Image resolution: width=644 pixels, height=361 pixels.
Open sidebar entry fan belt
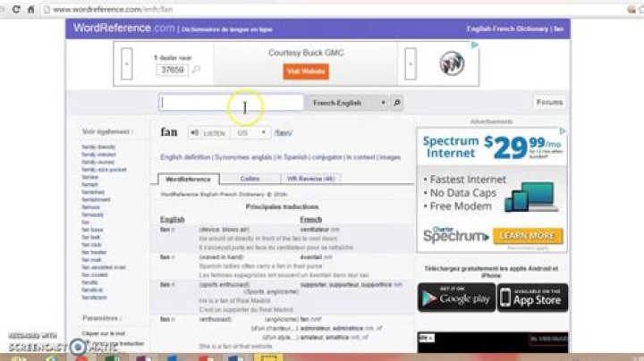coord(90,237)
